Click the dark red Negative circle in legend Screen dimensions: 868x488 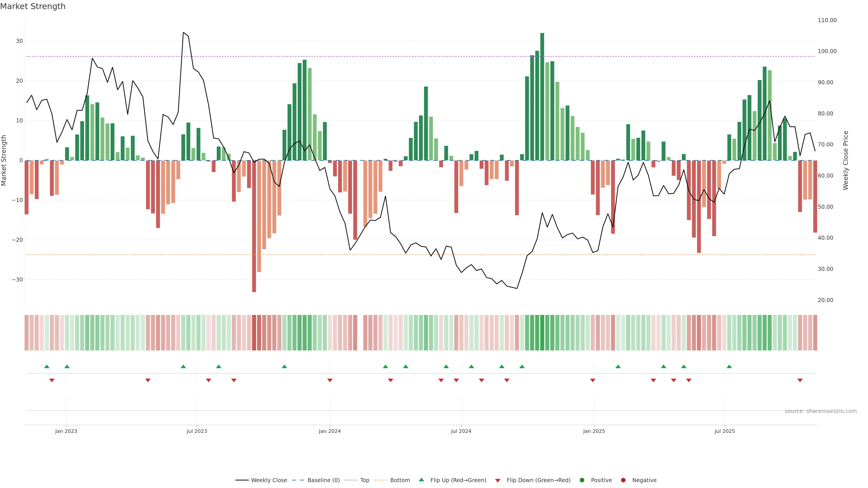click(x=623, y=480)
